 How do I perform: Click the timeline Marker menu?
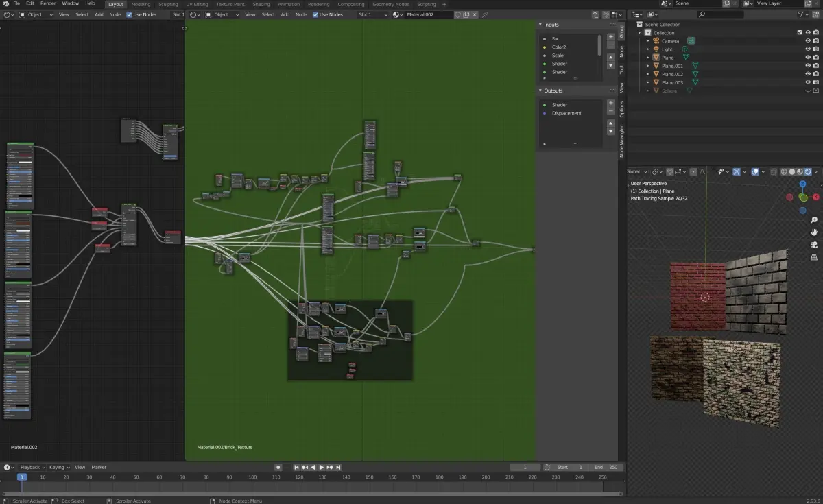[99, 467]
